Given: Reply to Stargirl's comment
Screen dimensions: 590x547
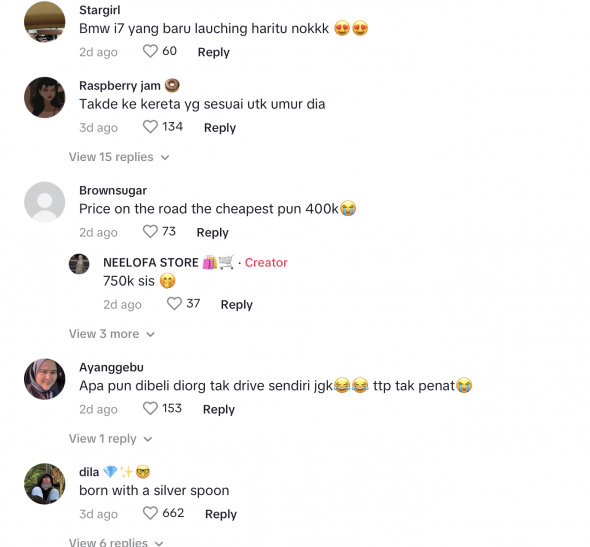Looking at the screenshot, I should pos(214,52).
